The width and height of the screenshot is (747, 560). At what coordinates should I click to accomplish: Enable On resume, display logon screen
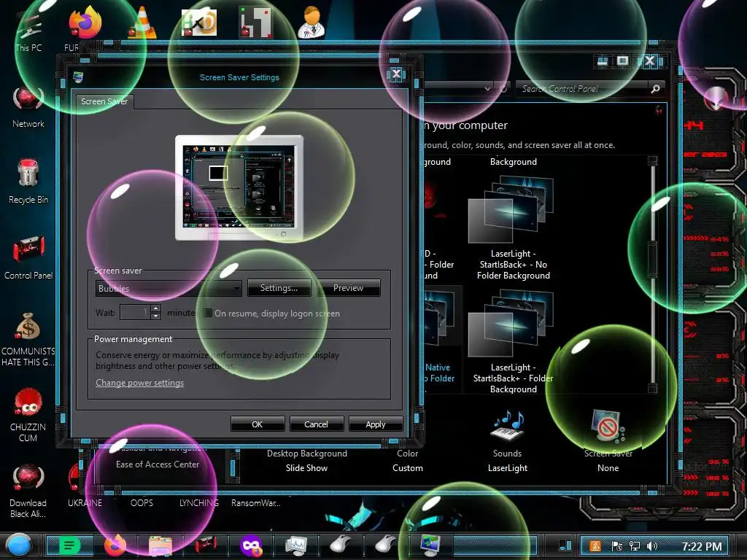(208, 313)
